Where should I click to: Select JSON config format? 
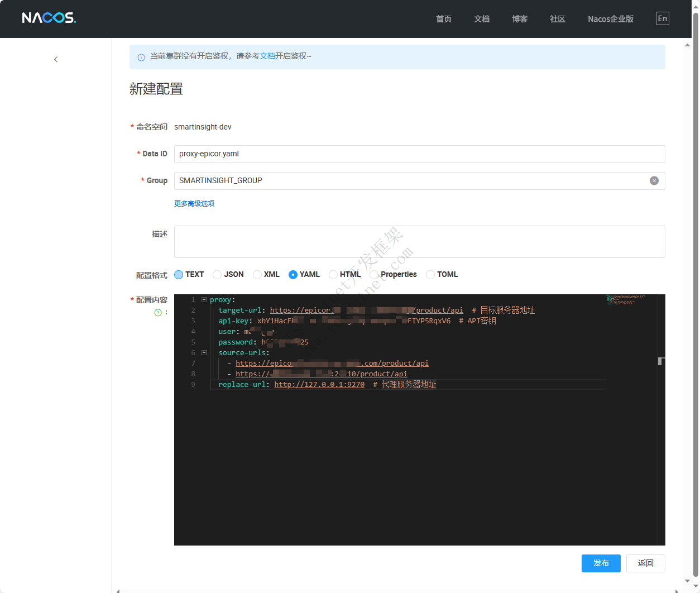click(x=217, y=275)
